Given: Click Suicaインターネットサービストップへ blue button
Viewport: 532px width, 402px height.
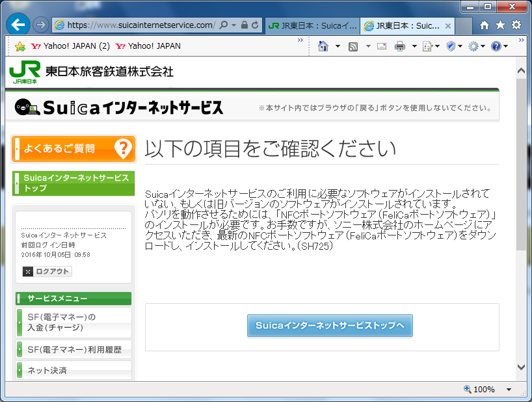Looking at the screenshot, I should point(330,326).
